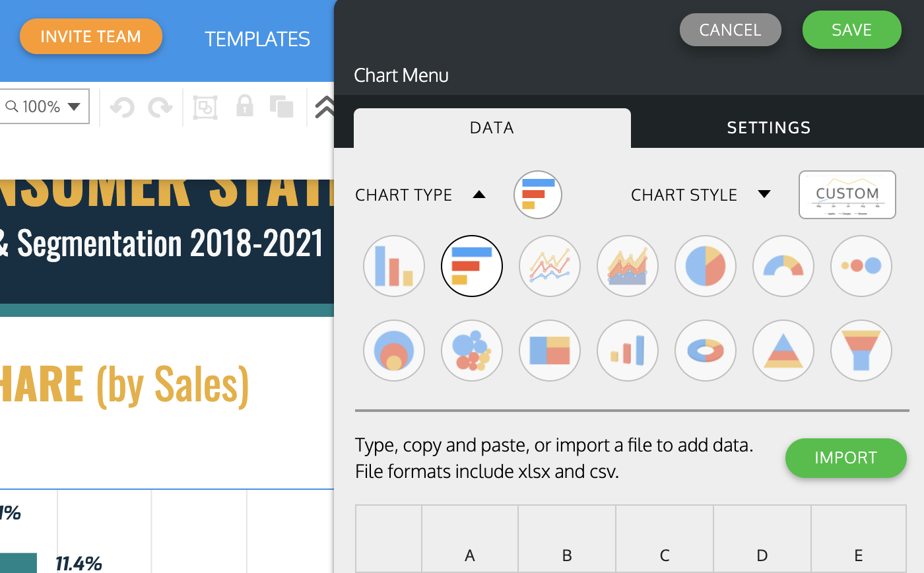Click the '(by Sales)' heading text
924x573 pixels.
click(x=173, y=384)
